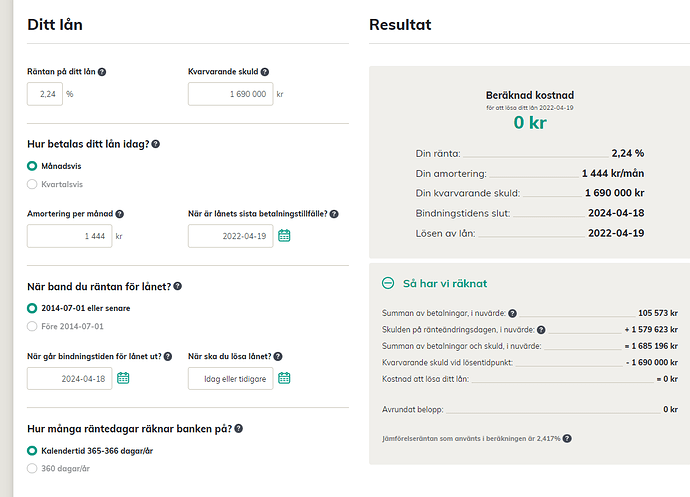
Task: Collapse the Så har vi räknat section
Action: 388,283
